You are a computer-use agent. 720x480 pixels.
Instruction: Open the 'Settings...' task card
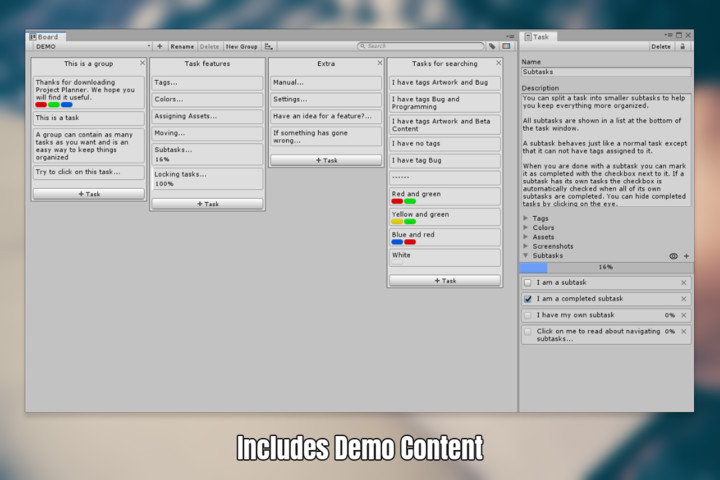click(326, 100)
